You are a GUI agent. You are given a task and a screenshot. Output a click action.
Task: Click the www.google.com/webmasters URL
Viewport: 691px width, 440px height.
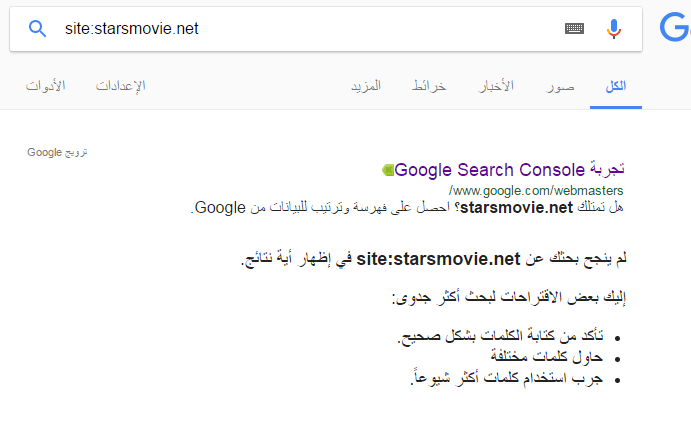[536, 189]
